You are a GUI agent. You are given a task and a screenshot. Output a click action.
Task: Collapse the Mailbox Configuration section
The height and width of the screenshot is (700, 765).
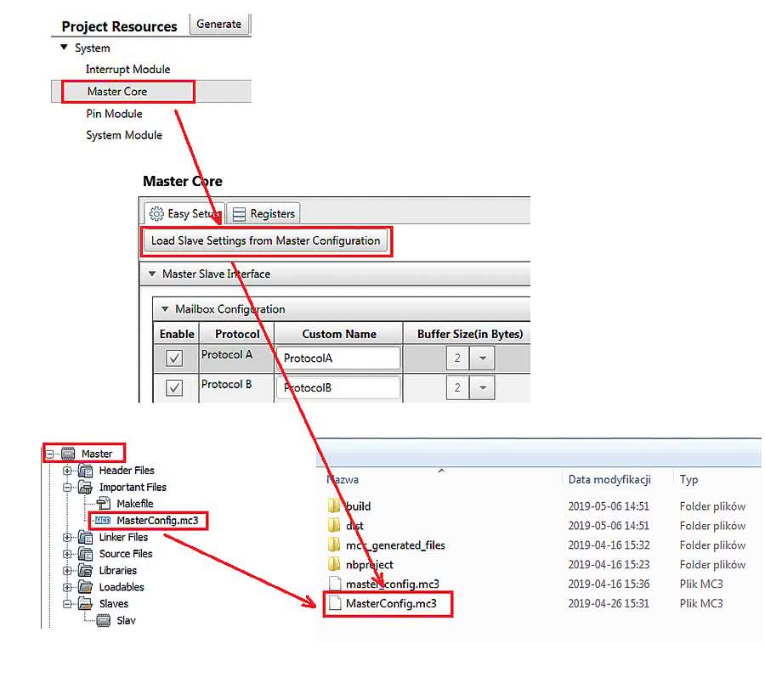point(165,309)
